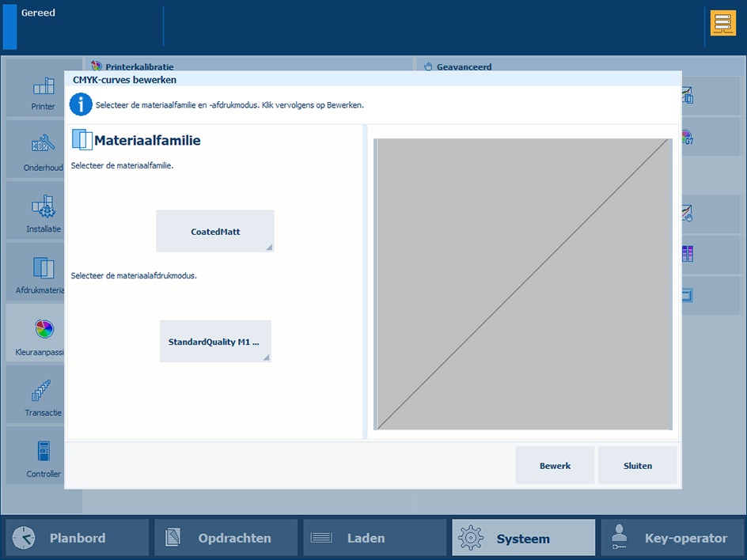Click the orange server status icon
This screenshot has width=747, height=560.
point(722,24)
